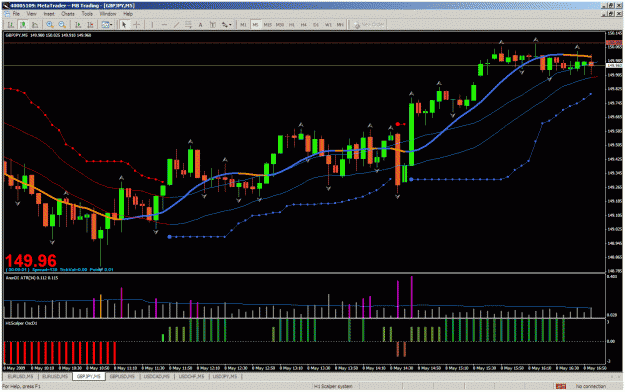Select the candlesticks chart type icon
Image resolution: width=625 pixels, height=392 pixels.
click(x=23, y=25)
